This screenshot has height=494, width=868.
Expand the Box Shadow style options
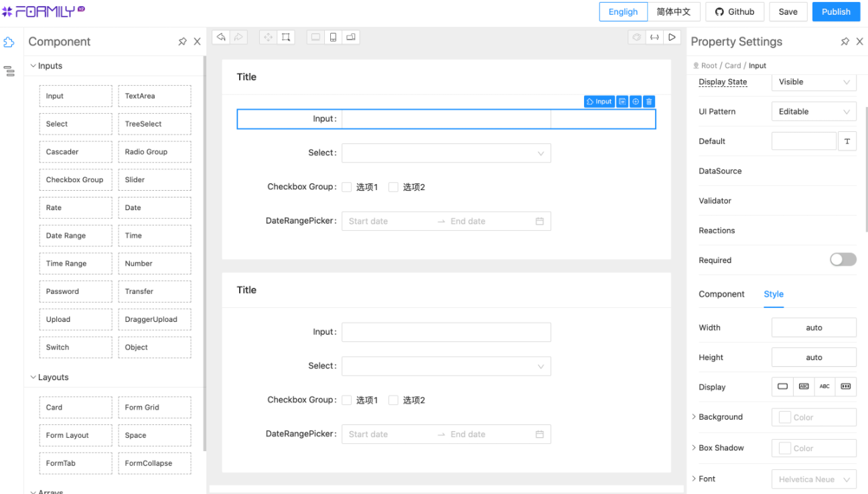coord(695,448)
